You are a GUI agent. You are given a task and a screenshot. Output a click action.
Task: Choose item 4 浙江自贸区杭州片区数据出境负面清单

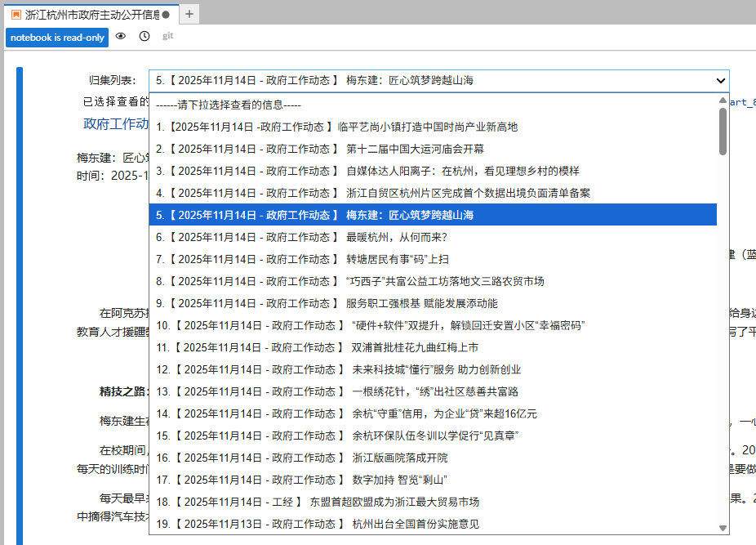[433, 193]
